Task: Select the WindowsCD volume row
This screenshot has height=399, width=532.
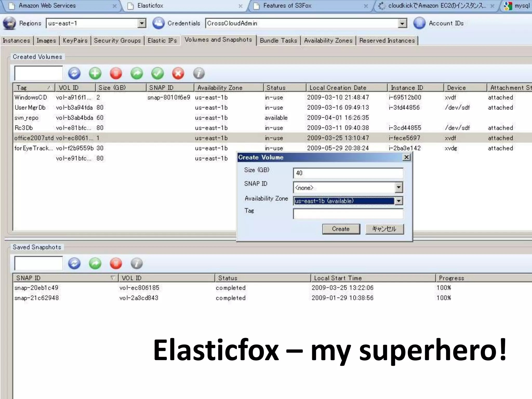Action: click(273, 97)
